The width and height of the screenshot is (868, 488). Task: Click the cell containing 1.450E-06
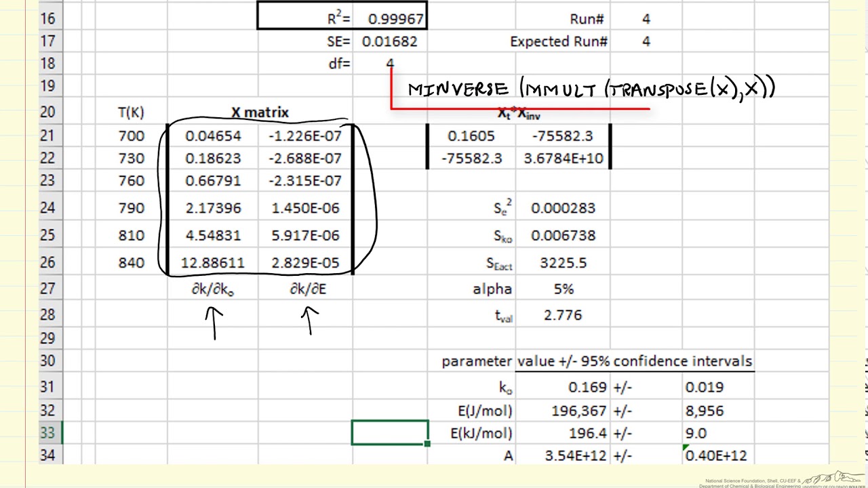305,207
